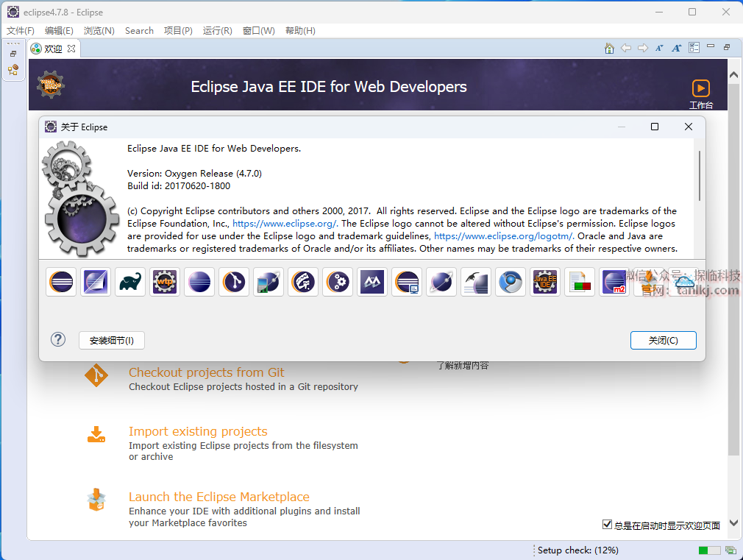Screen dimensions: 743x560
Task: Click the orange-crescent Eclipse Platform feature icon
Action: [61, 282]
